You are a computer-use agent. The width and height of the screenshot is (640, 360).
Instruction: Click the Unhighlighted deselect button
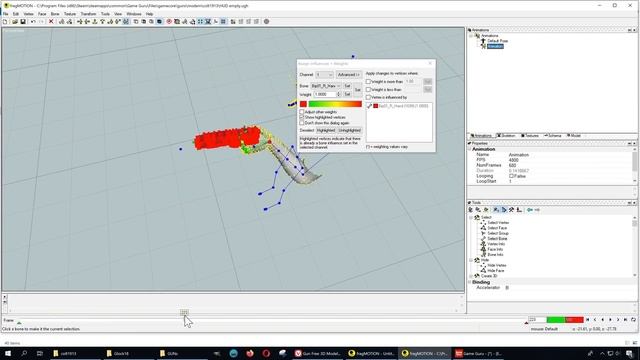coord(349,131)
